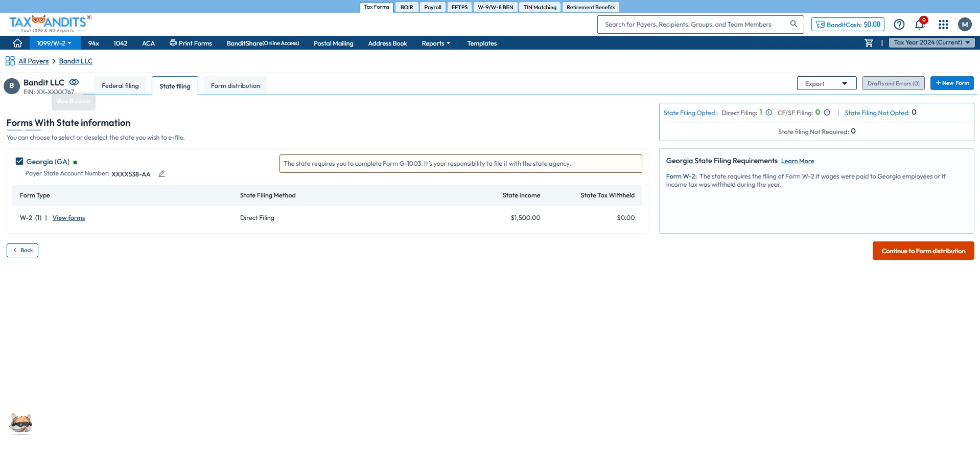Open the raccoon chat assistant icon
980x468 pixels.
[x=21, y=424]
